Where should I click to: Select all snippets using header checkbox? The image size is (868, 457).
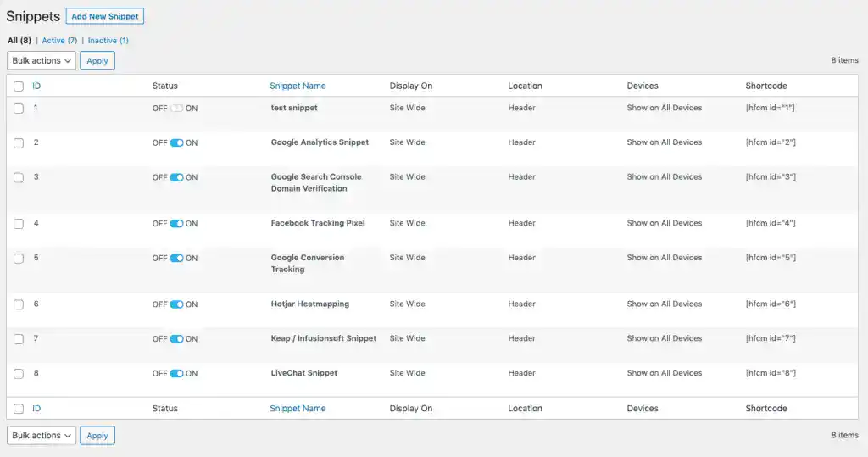pyautogui.click(x=19, y=86)
